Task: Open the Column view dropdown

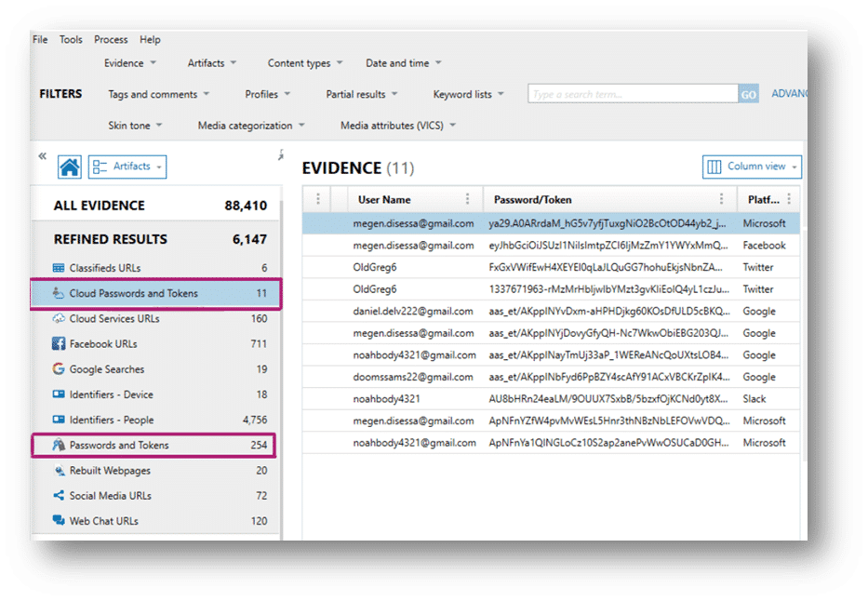Action: pos(752,167)
